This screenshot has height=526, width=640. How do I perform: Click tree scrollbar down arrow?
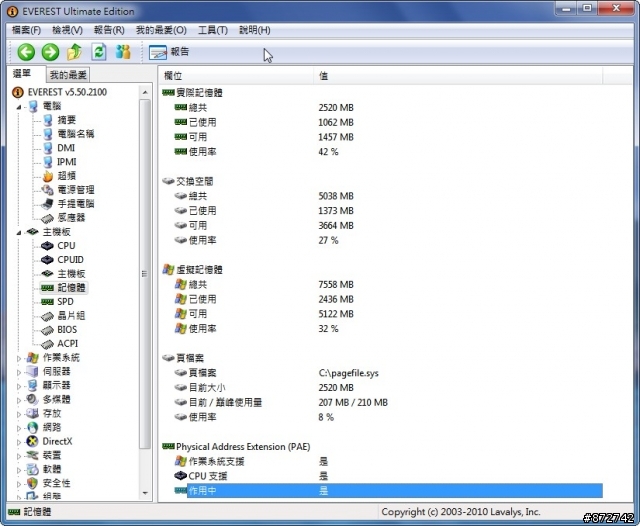(145, 493)
